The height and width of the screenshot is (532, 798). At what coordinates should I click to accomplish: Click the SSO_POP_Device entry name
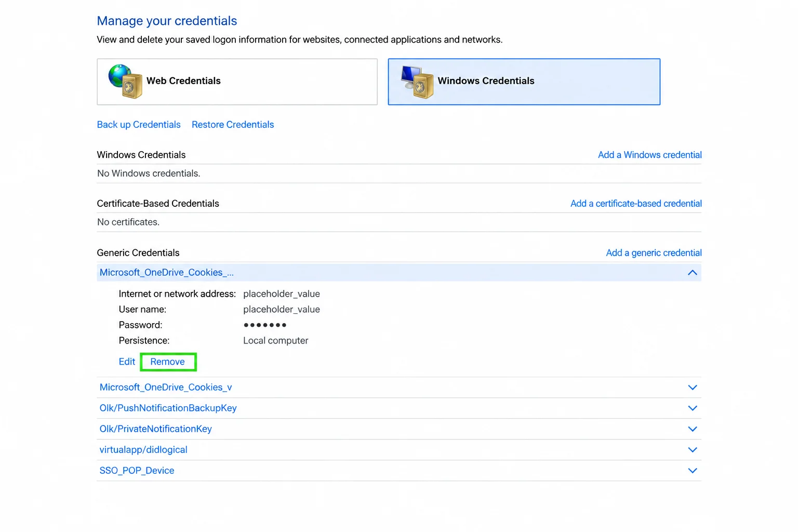click(x=137, y=471)
